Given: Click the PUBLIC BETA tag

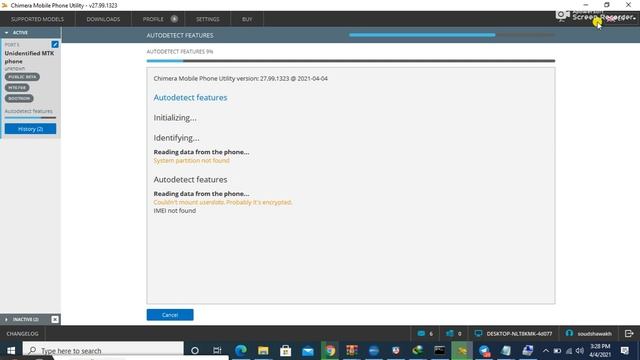Looking at the screenshot, I should point(22,77).
